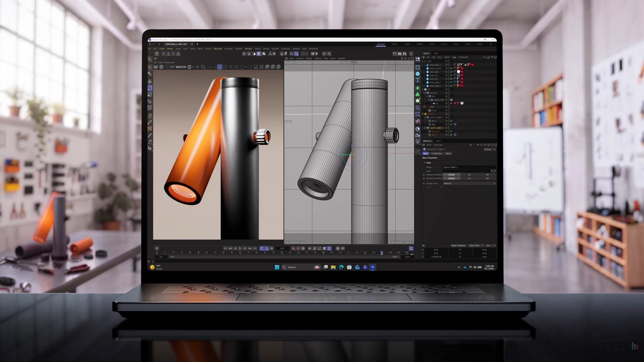Set Viewport Visibility to On
Screen dimensions: 644x362
[x=469, y=175]
